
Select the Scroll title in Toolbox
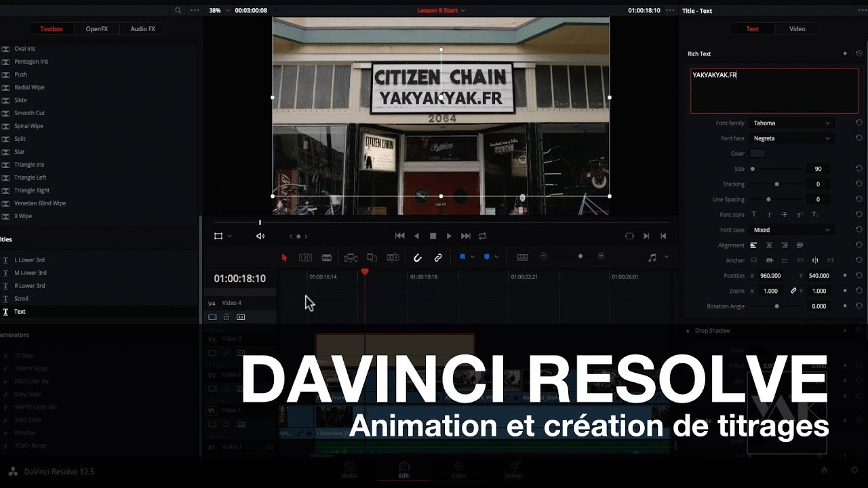tap(21, 299)
